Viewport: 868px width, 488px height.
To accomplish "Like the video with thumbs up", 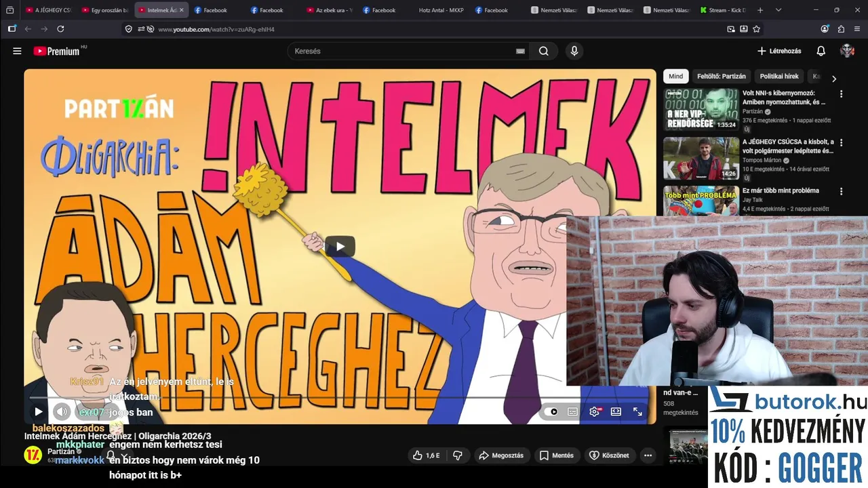I will pyautogui.click(x=426, y=455).
